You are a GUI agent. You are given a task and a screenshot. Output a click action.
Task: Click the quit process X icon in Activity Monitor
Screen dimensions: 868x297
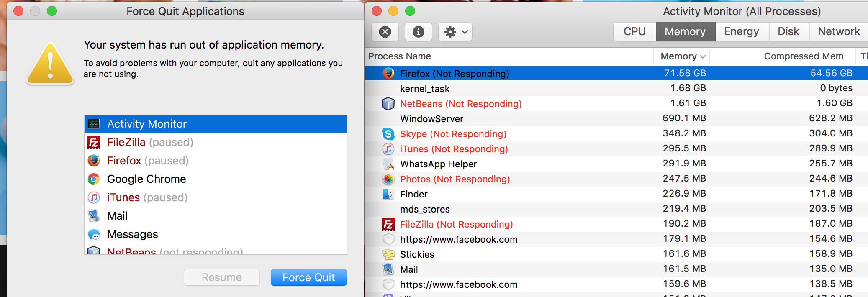tap(385, 32)
